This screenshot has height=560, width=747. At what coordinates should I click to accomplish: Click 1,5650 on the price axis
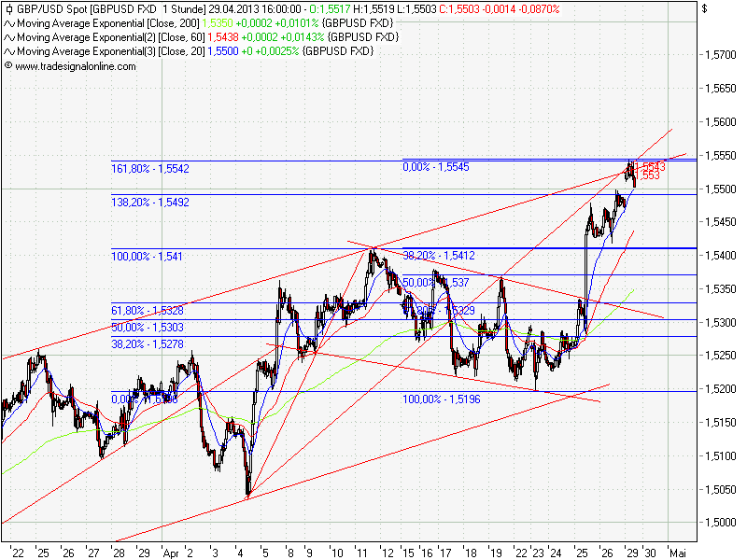pyautogui.click(x=720, y=89)
